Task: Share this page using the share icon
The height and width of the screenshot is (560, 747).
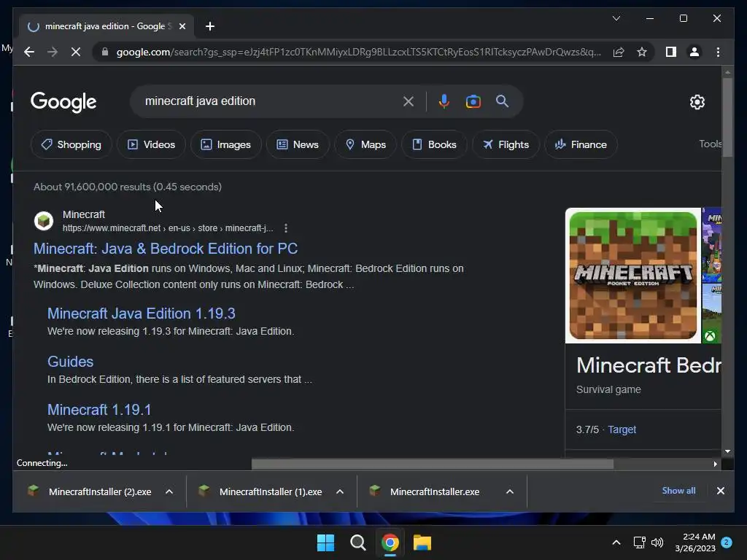Action: [619, 52]
